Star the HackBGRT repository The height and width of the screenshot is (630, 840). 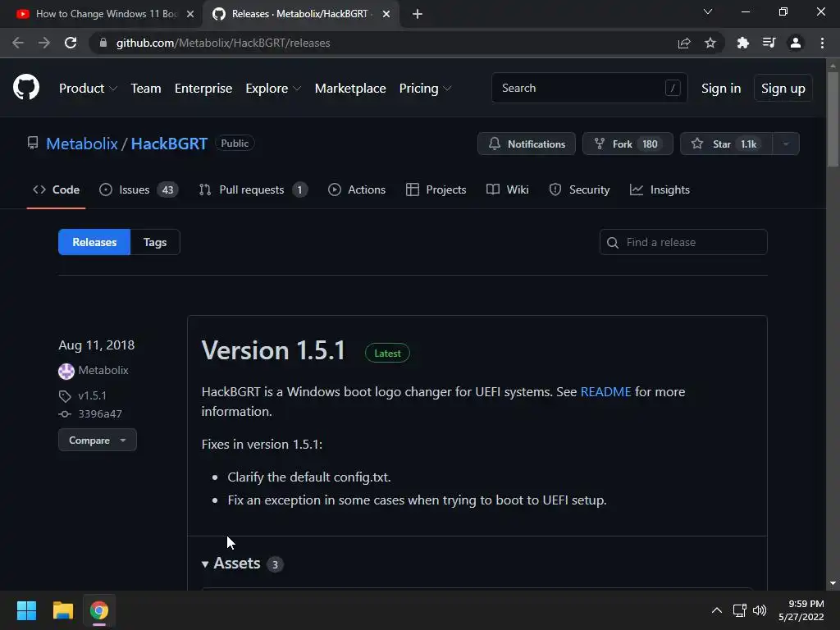pos(727,144)
